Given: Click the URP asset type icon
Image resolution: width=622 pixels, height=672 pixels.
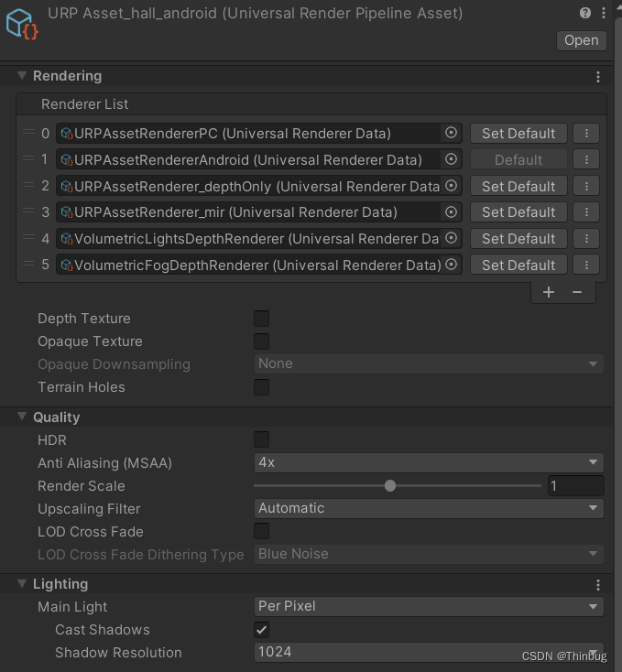Looking at the screenshot, I should (22, 25).
